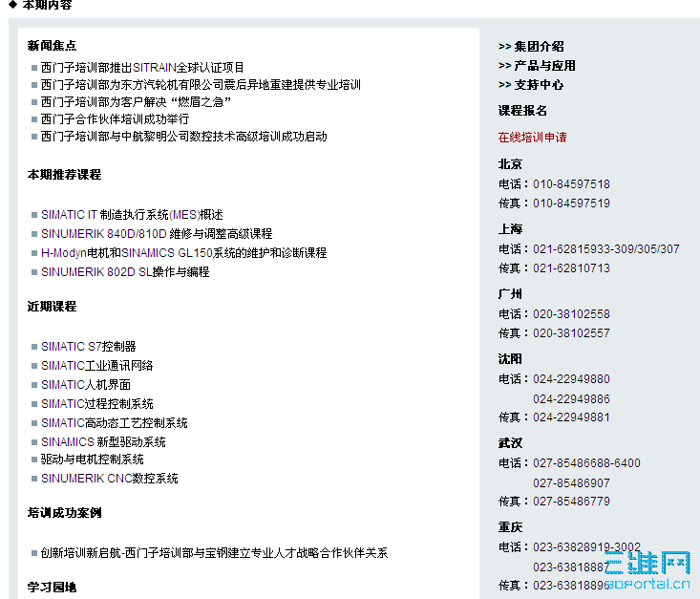Open the 燃眉之急 news item
Viewport: 700px width, 599px height.
pyautogui.click(x=137, y=102)
